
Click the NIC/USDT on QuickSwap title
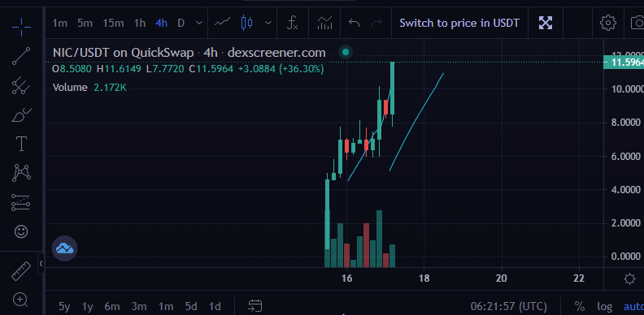123,53
